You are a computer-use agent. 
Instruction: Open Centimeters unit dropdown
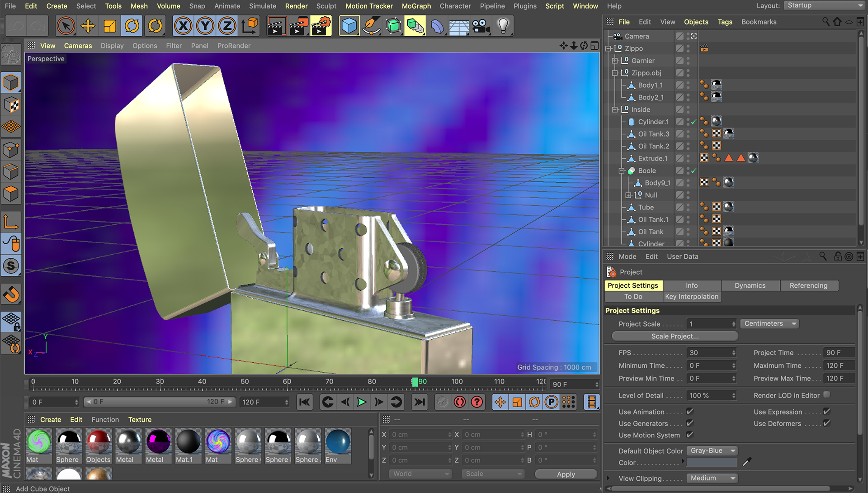(769, 323)
